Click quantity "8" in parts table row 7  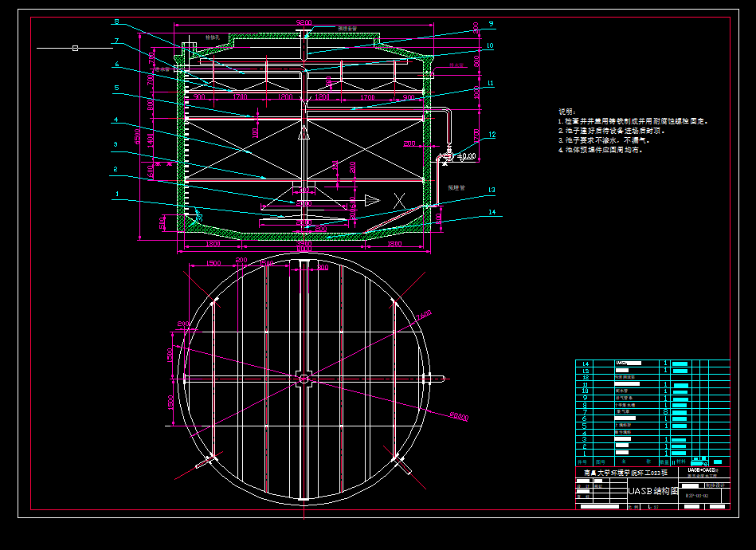(666, 411)
